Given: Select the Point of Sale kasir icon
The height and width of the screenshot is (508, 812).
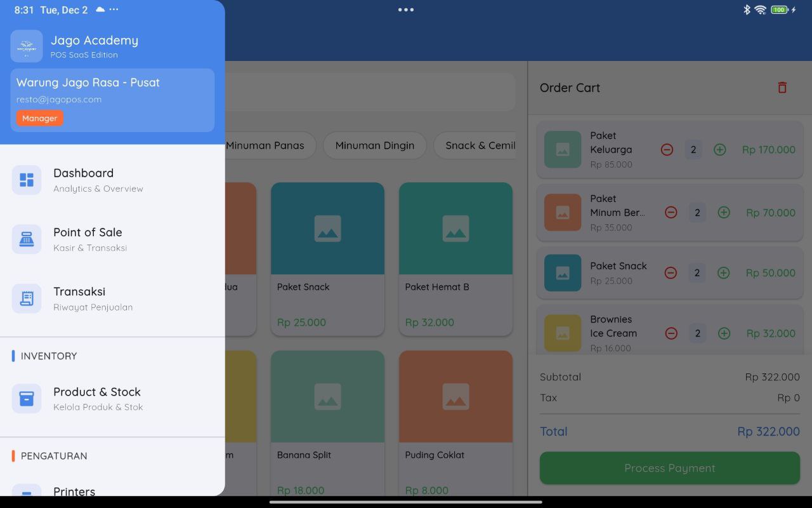Looking at the screenshot, I should 26,239.
